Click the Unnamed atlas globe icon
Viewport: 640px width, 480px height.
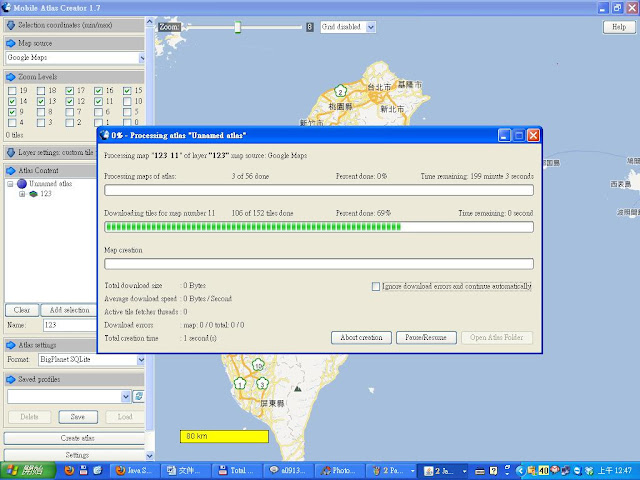pos(22,184)
